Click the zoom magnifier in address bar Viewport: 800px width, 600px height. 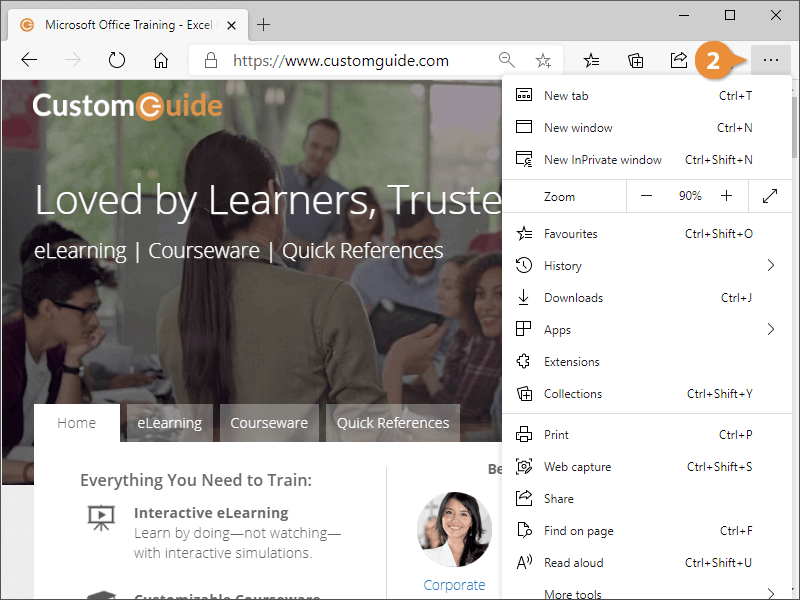[506, 60]
